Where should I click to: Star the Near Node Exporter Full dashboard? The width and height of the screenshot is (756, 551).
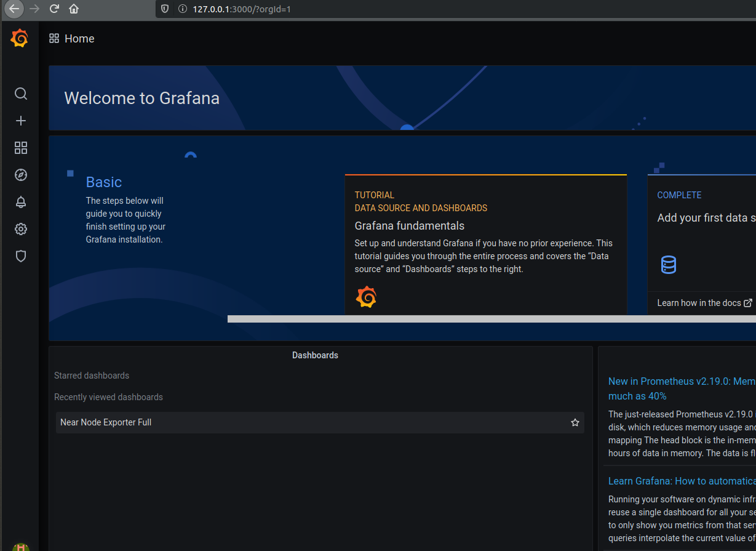[x=575, y=422]
